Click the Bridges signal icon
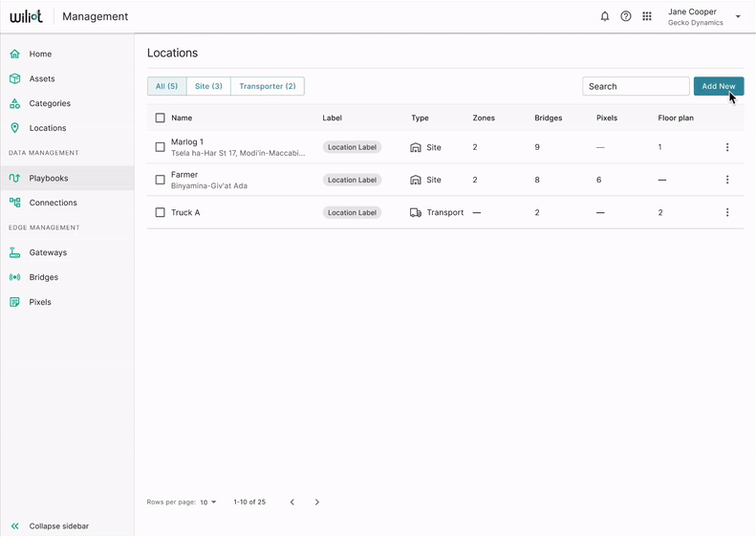Viewport: 756px width, 537px height. pyautogui.click(x=15, y=277)
